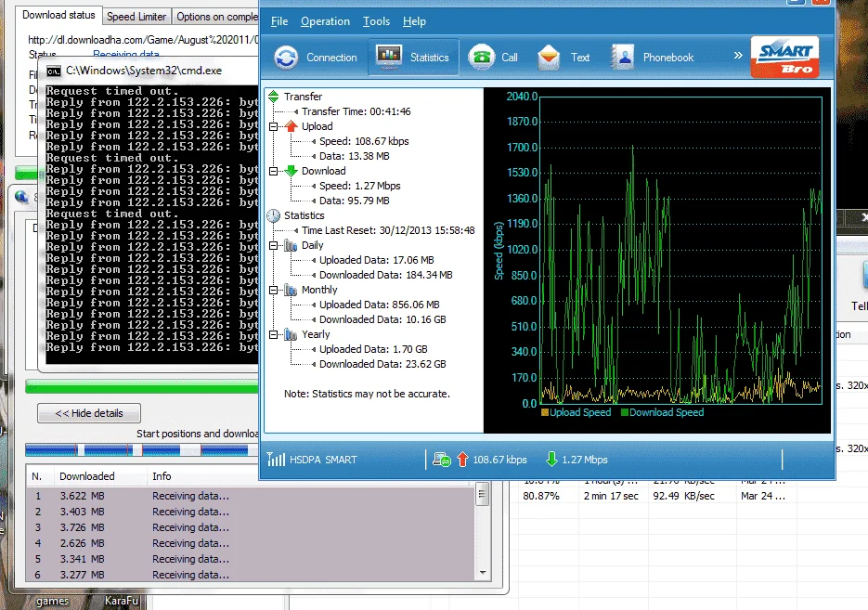The width and height of the screenshot is (868, 610).
Task: Select Monthly Downloaded Data: 10.16 GB
Action: pyautogui.click(x=382, y=319)
